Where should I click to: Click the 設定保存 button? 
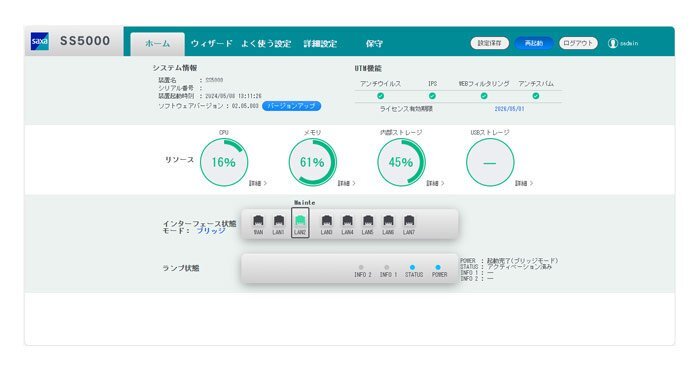pyautogui.click(x=490, y=43)
